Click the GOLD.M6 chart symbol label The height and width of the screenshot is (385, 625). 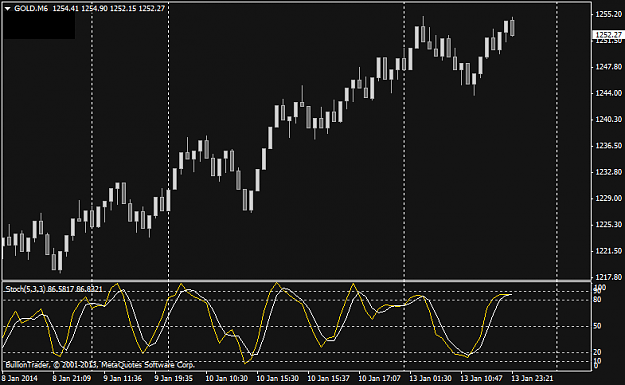[31, 8]
